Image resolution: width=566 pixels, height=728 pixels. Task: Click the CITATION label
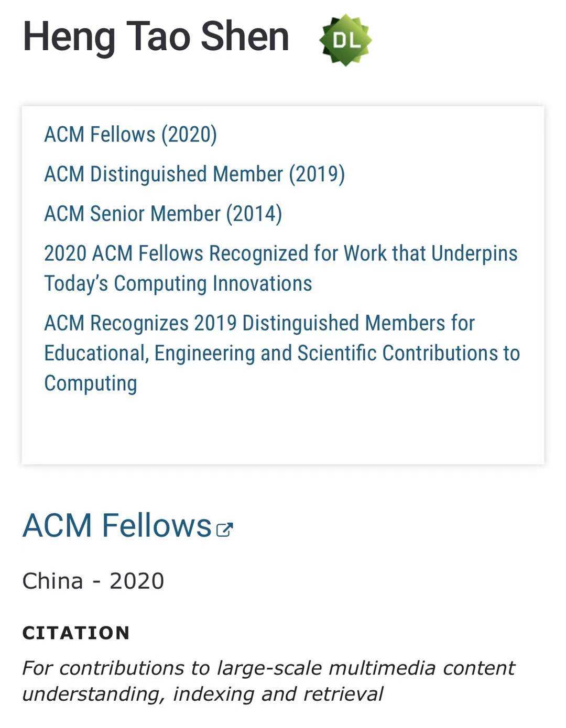[76, 633]
